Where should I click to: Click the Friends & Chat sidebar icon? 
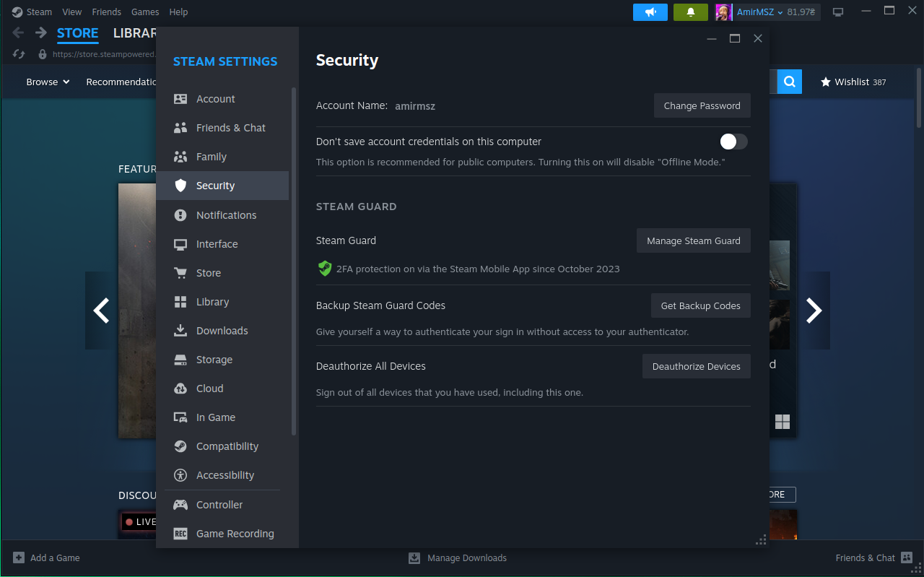coord(180,128)
